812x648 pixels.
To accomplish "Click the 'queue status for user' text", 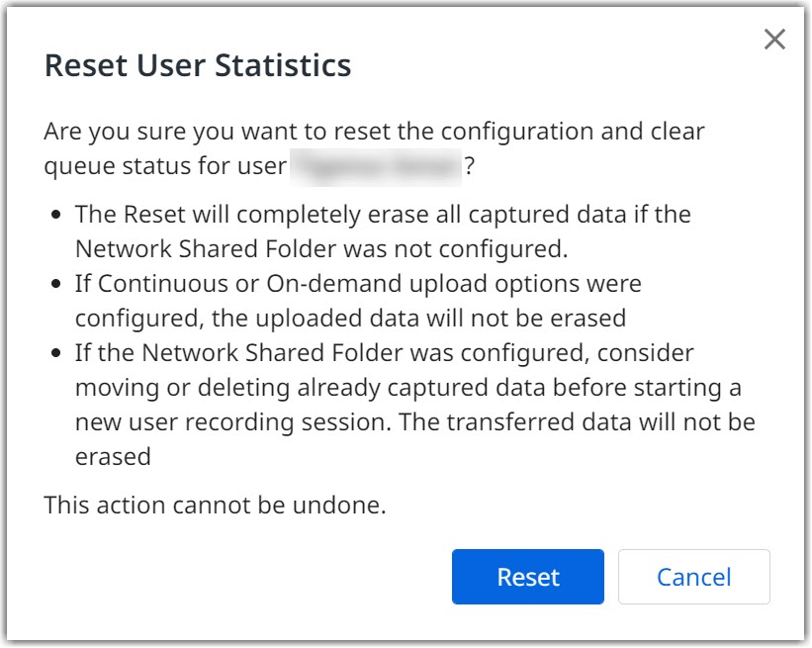I will 164,167.
